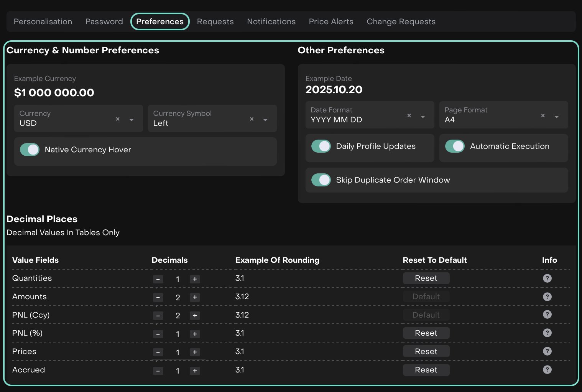Switch to the Price Alerts tab

pyautogui.click(x=331, y=22)
